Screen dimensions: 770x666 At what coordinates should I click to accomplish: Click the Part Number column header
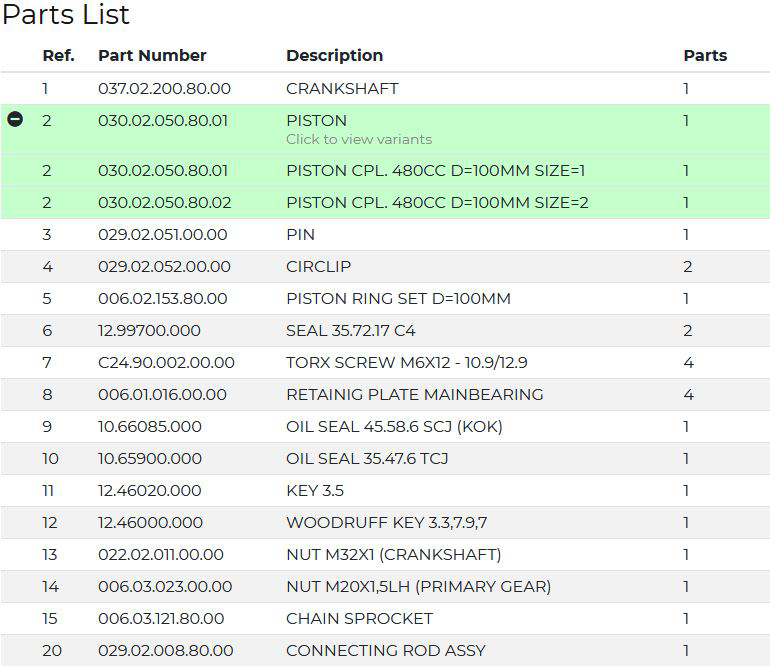click(152, 55)
